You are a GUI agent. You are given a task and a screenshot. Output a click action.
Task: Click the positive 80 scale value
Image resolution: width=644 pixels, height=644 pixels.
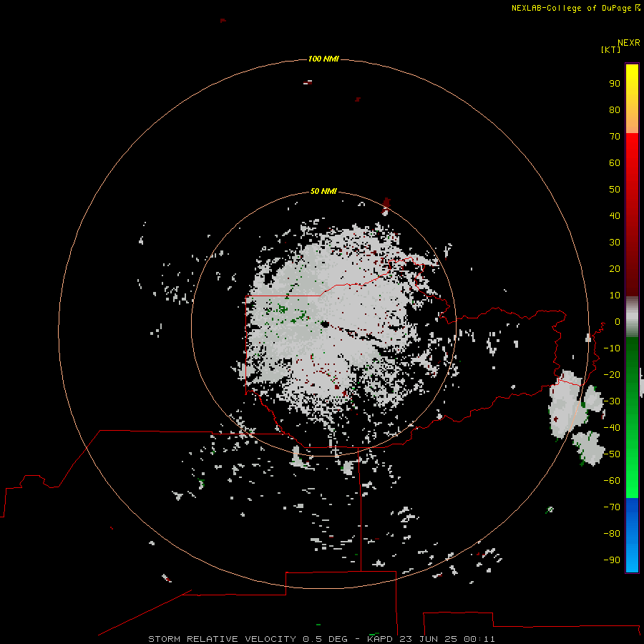point(615,109)
